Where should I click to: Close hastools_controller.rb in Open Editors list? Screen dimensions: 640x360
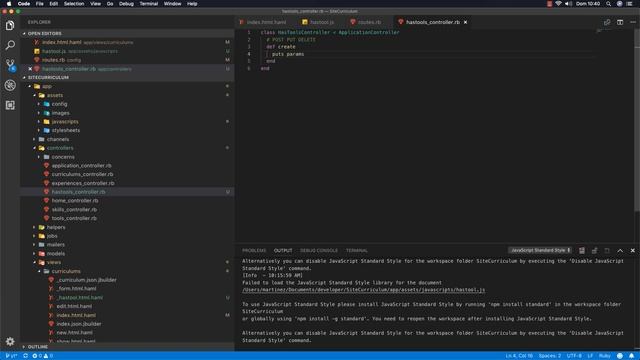tap(30, 69)
